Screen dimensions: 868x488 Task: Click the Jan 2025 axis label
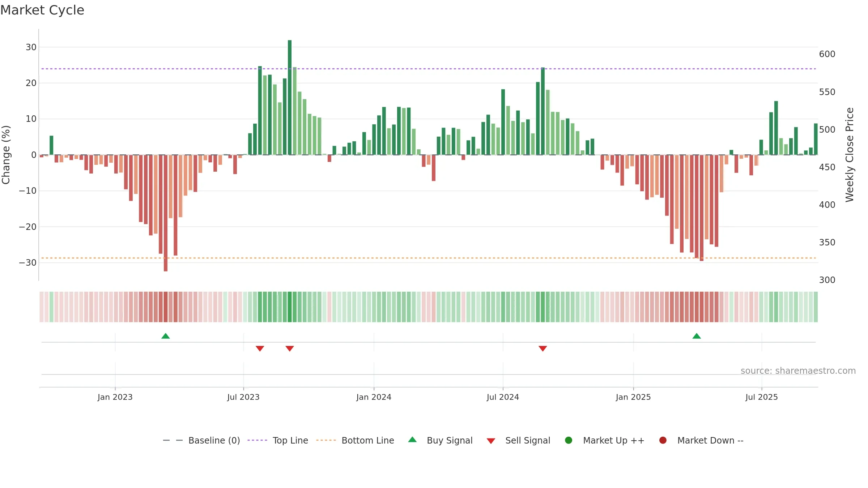633,397
